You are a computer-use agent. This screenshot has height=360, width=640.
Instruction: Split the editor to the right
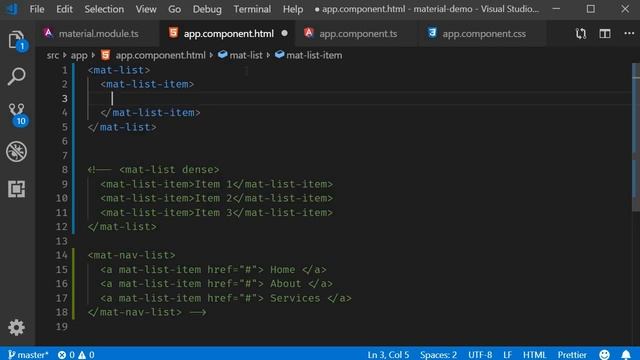605,33
